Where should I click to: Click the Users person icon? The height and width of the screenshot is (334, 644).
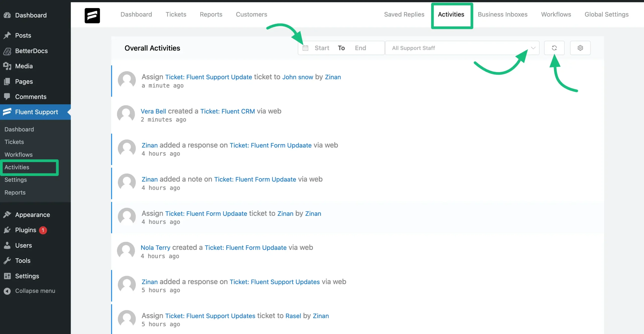click(7, 245)
